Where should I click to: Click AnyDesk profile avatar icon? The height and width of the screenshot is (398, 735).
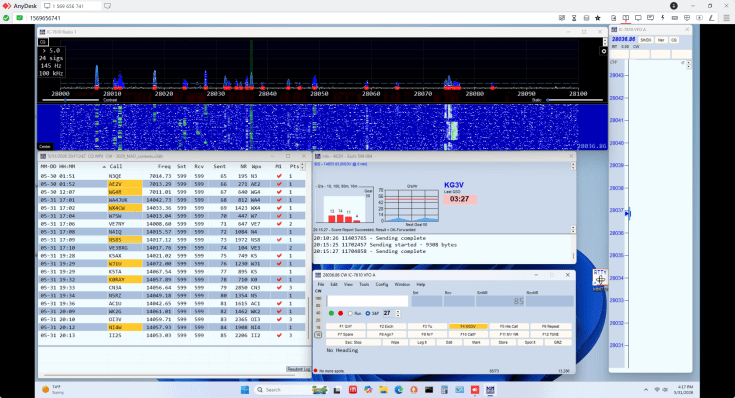(674, 6)
